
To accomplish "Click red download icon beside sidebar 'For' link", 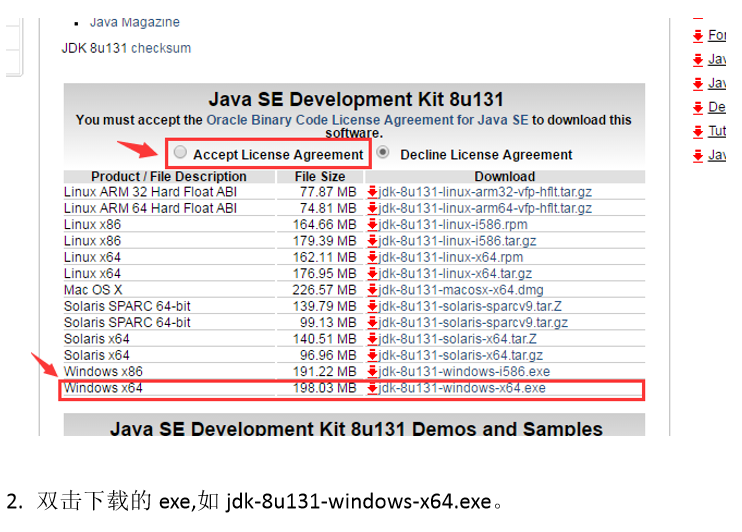I will pos(698,36).
